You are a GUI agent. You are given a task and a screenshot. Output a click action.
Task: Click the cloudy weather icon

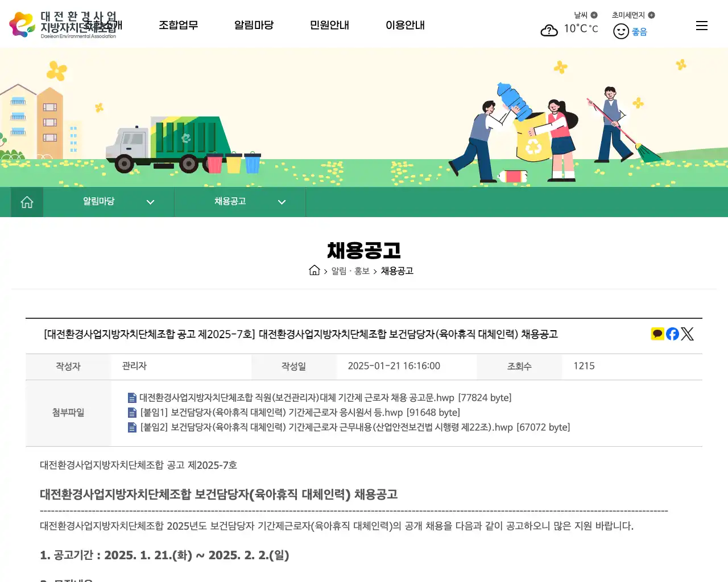549,30
